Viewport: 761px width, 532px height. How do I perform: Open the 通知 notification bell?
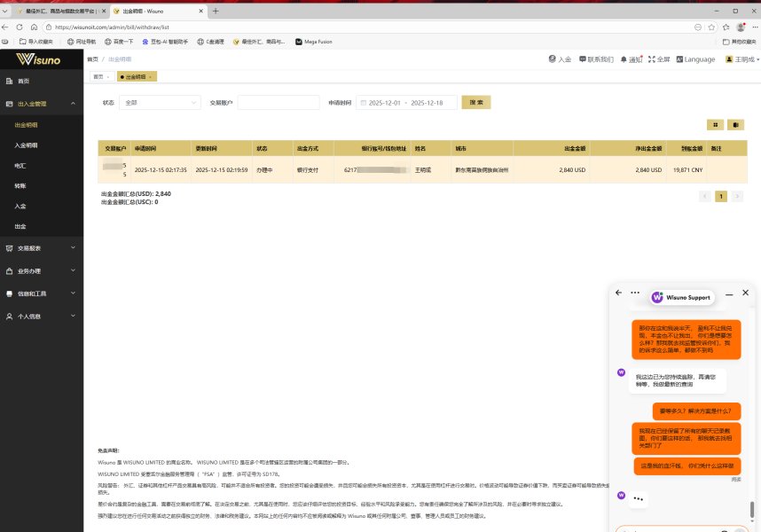coord(630,59)
